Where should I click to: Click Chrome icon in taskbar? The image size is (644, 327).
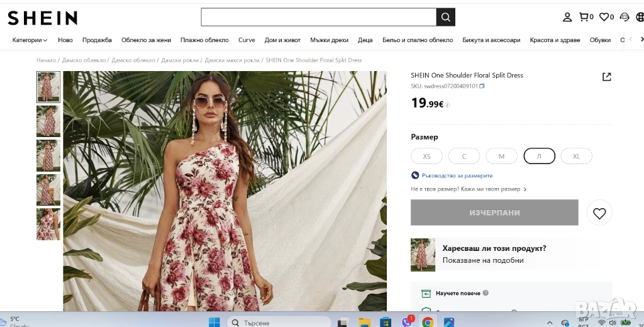click(x=428, y=323)
